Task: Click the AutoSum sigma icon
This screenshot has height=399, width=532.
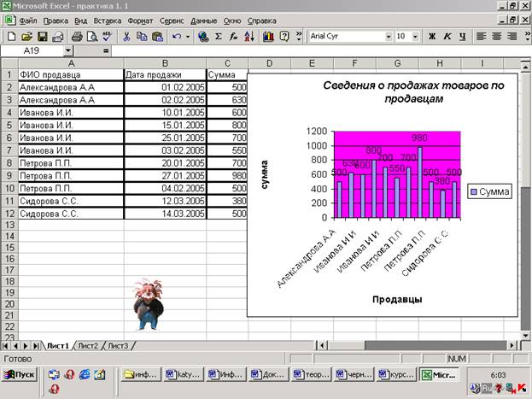Action: (x=219, y=37)
